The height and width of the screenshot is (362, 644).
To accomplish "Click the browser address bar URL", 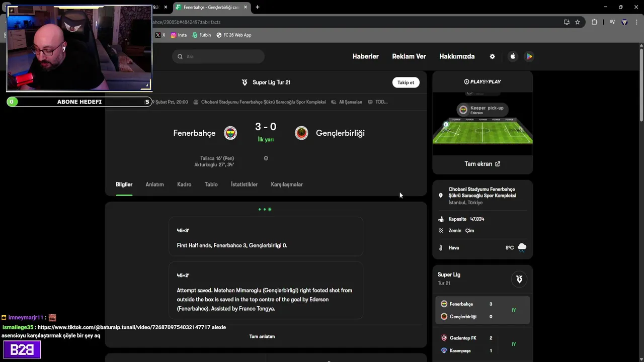I will 186,22.
